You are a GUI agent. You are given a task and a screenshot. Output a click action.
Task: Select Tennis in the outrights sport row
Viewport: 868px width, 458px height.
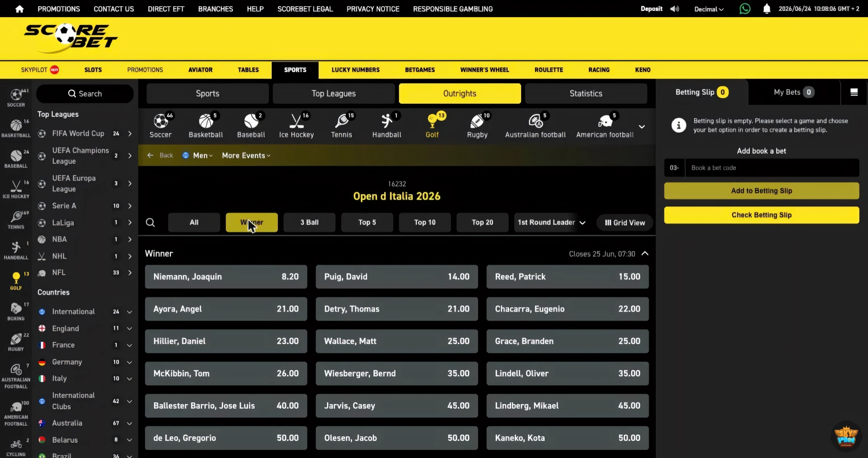pyautogui.click(x=341, y=126)
